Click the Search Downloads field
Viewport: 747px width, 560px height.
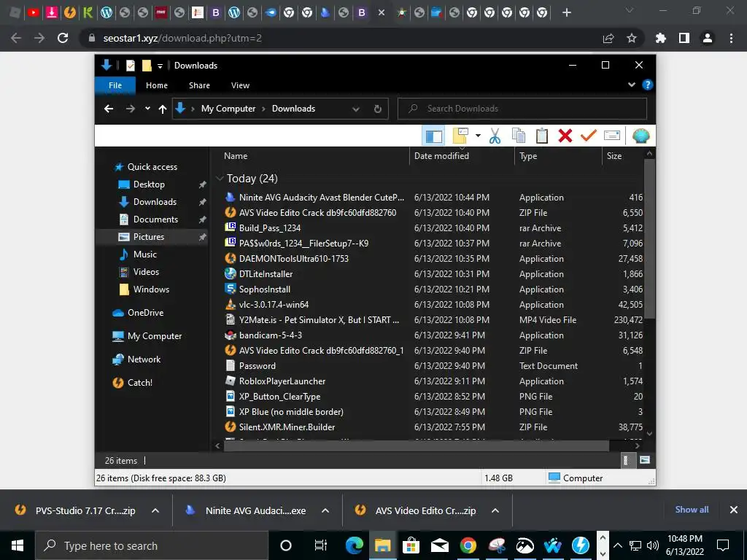(522, 109)
